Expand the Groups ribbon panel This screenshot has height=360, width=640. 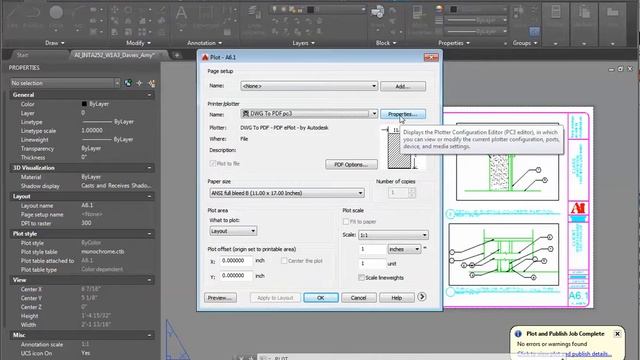point(525,43)
